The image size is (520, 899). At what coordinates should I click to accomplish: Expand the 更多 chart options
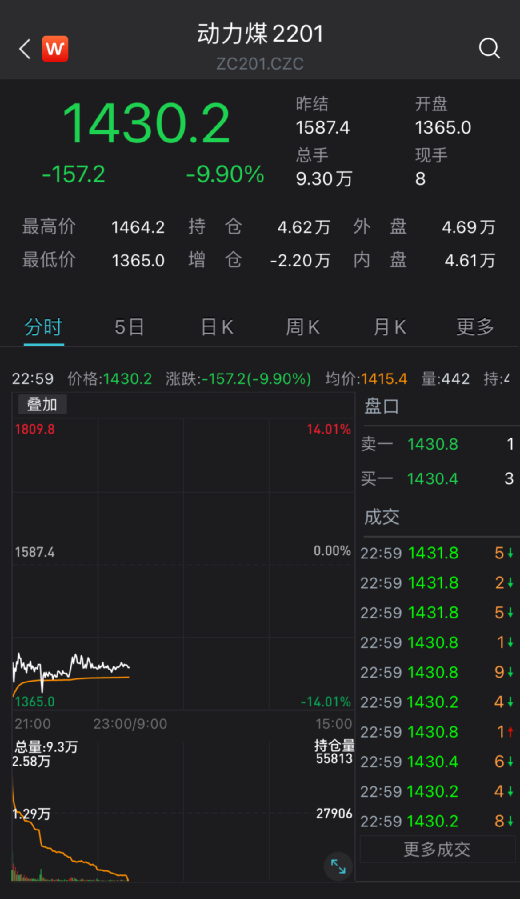click(x=475, y=327)
